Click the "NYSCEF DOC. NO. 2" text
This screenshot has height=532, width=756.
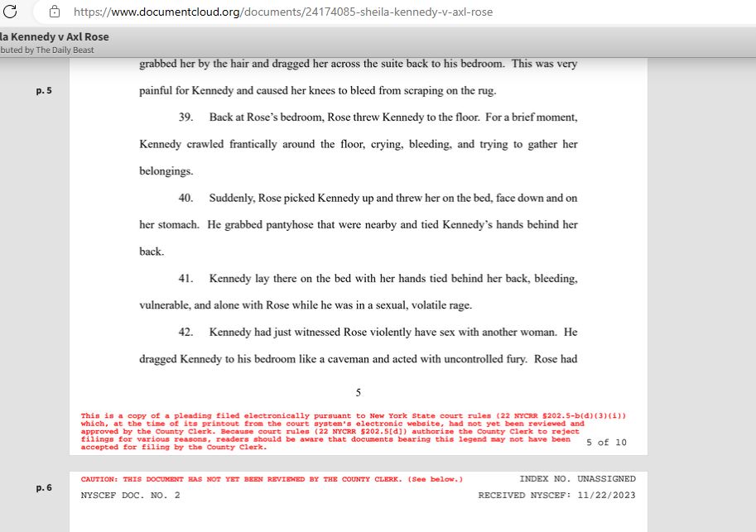(130, 496)
